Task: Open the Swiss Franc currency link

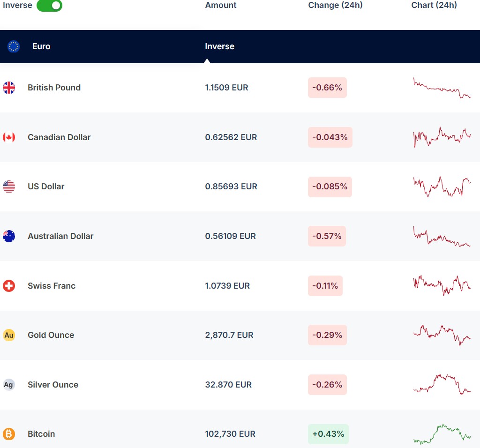Action: 52,286
